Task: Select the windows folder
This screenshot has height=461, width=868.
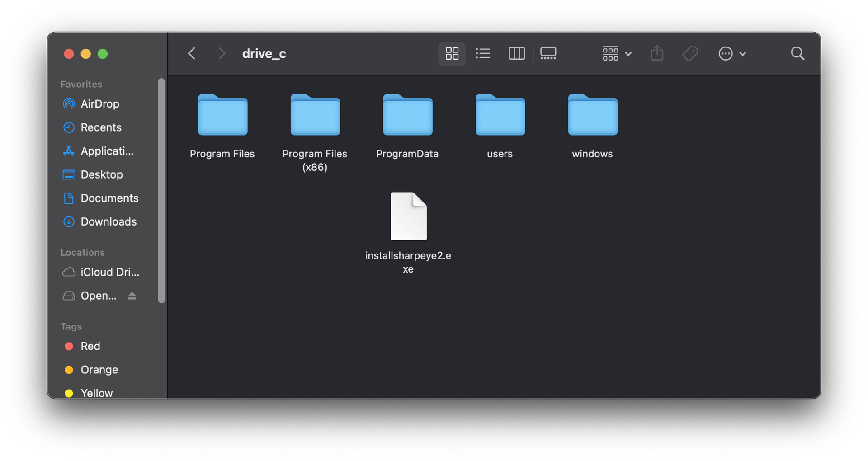Action: pos(592,116)
